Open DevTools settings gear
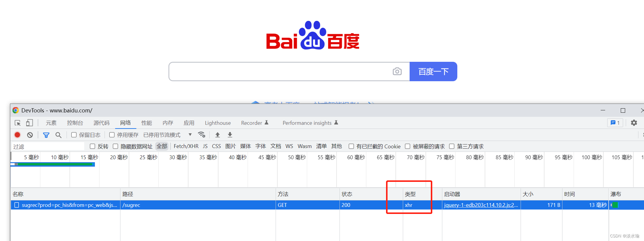 click(634, 123)
